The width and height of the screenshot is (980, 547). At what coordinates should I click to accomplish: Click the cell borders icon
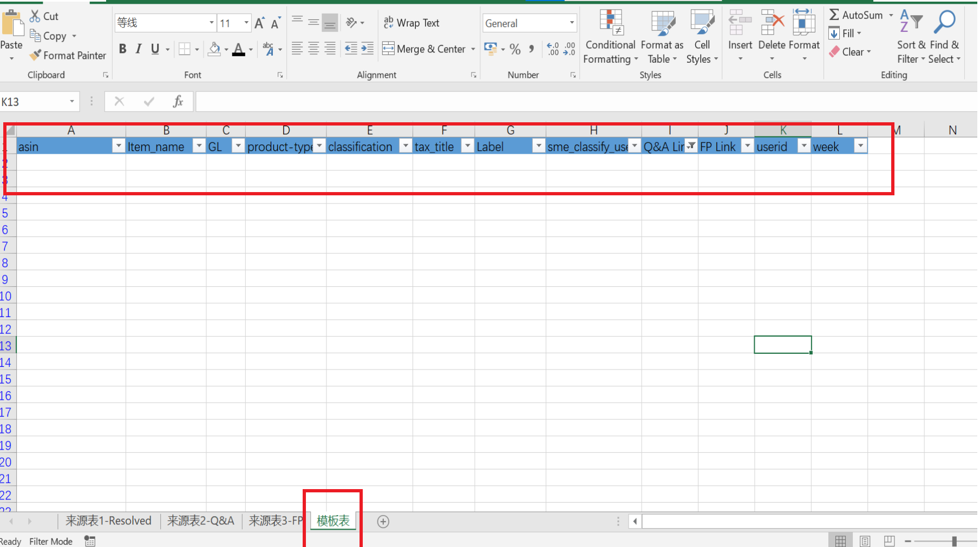185,49
